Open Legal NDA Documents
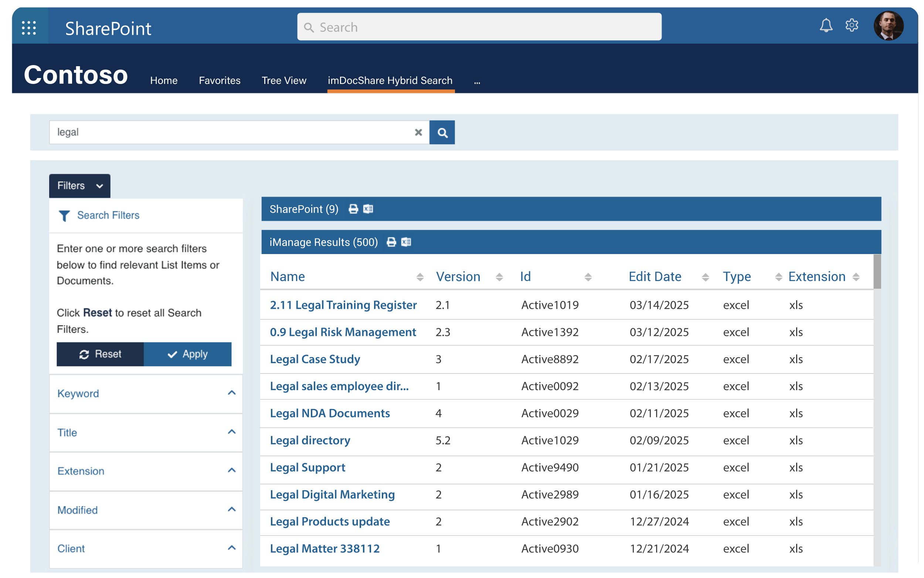Image resolution: width=924 pixels, height=578 pixels. coord(330,413)
